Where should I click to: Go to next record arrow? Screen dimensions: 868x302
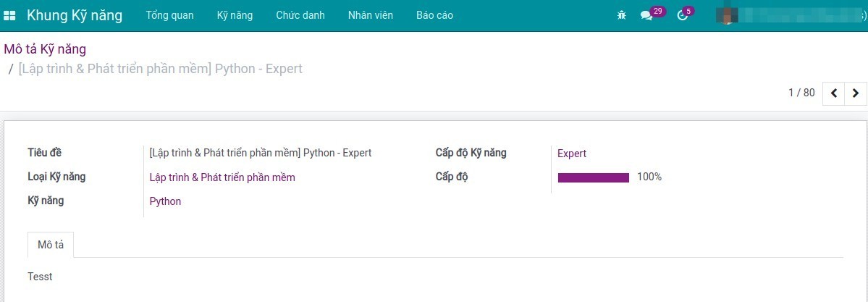coord(856,93)
